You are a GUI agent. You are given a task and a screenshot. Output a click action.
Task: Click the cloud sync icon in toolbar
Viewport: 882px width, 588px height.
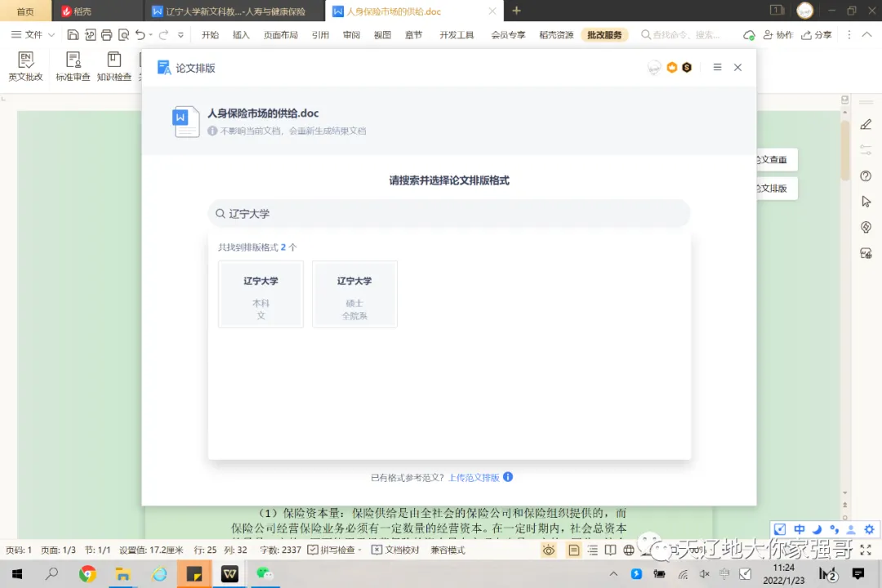[x=749, y=35]
